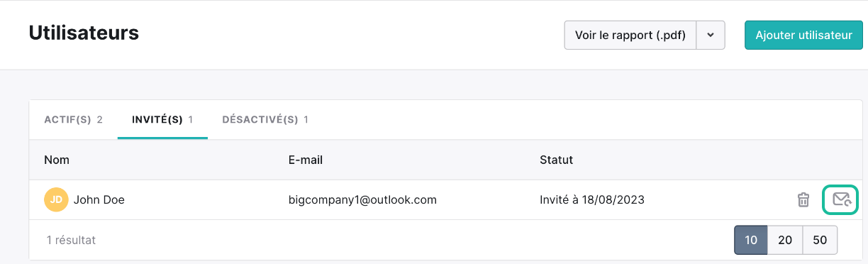
Task: Click the JD avatar circle
Action: (x=55, y=200)
